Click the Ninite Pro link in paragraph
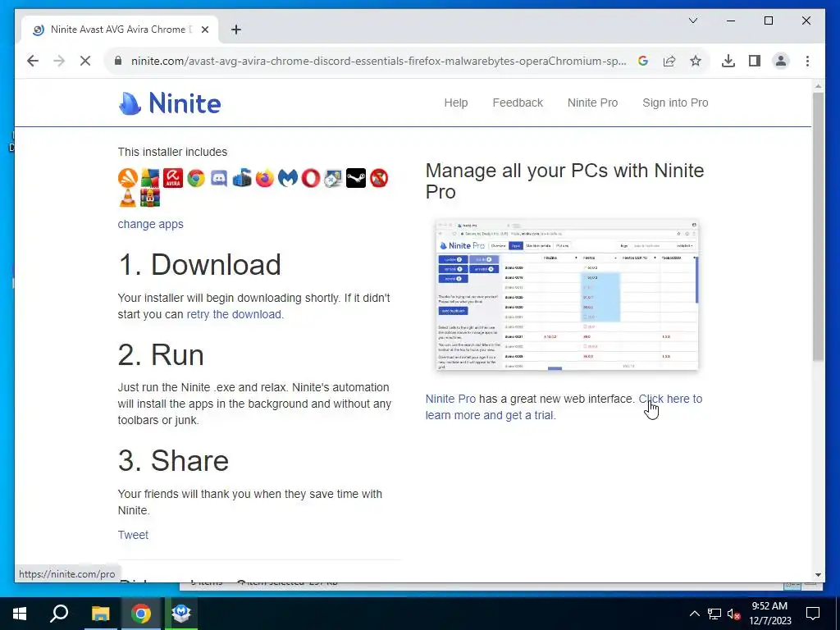Image resolution: width=840 pixels, height=630 pixels. (x=450, y=399)
